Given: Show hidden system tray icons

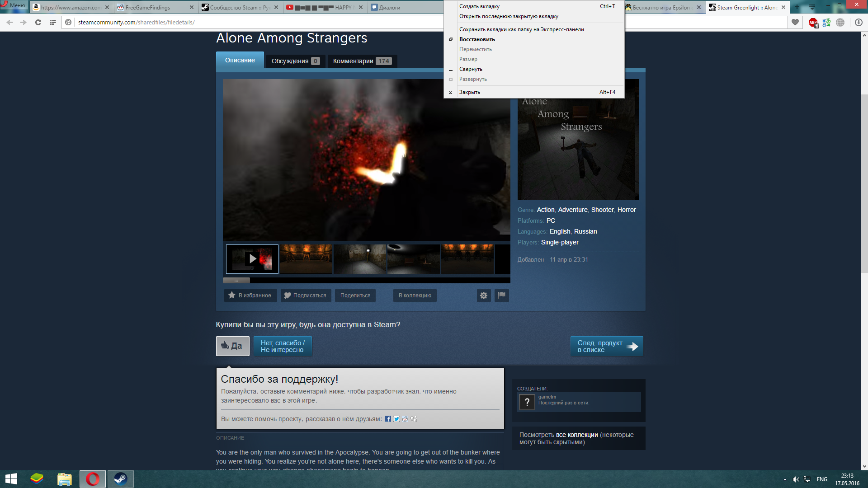Looking at the screenshot, I should click(785, 479).
